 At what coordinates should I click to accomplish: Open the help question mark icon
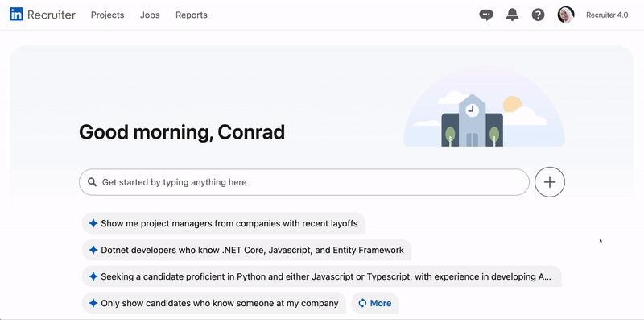click(538, 15)
